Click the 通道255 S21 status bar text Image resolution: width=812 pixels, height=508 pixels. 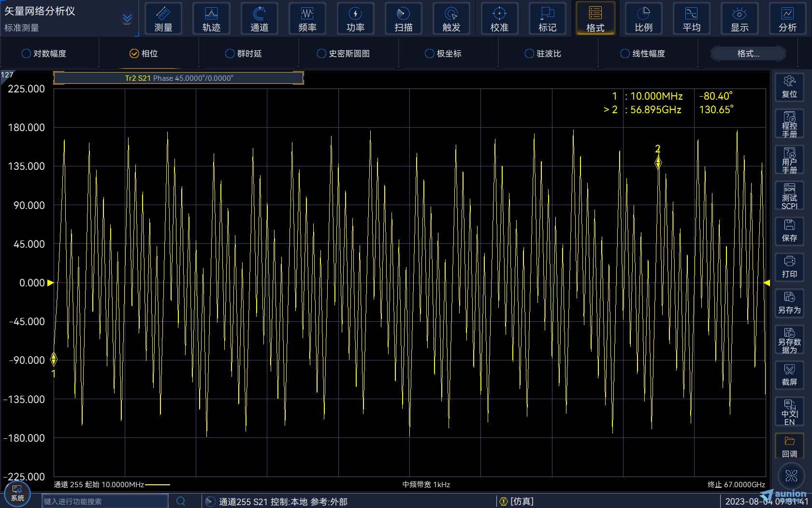[x=283, y=502]
